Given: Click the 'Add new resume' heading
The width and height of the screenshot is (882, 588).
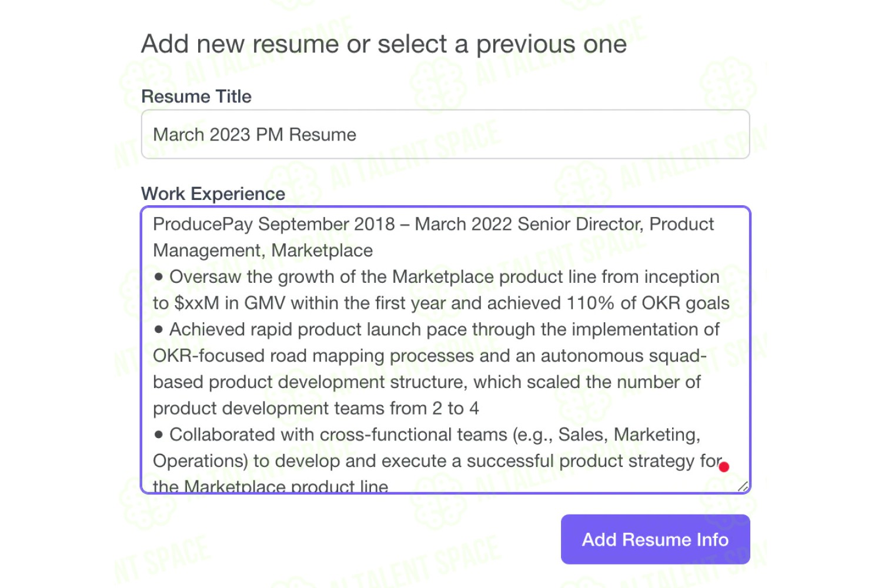Looking at the screenshot, I should tap(384, 44).
